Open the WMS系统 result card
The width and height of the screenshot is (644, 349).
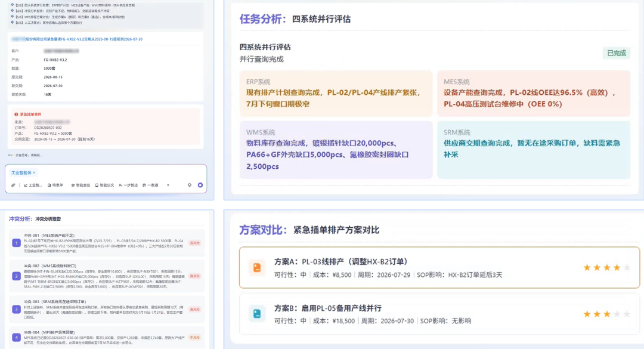(336, 150)
